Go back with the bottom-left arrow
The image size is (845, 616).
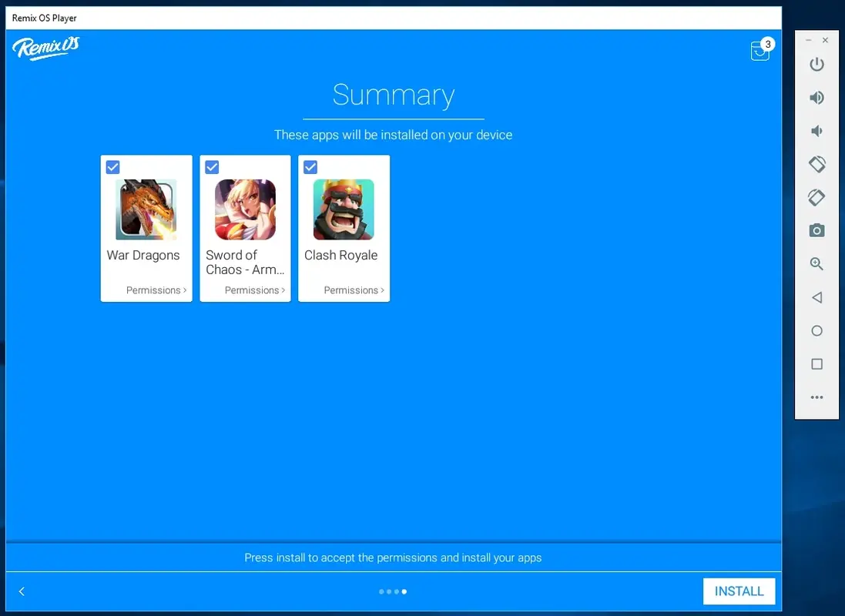click(22, 591)
